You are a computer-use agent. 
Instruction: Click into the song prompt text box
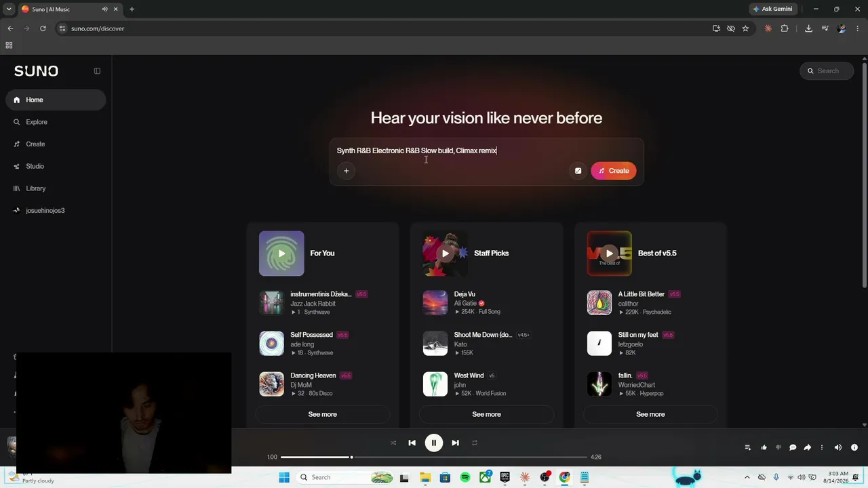click(486, 150)
